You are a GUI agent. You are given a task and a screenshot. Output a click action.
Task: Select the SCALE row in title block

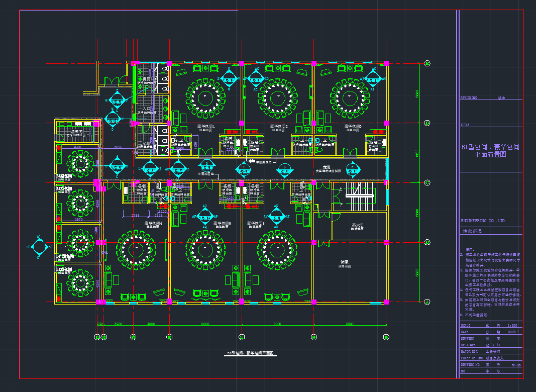click(x=491, y=325)
